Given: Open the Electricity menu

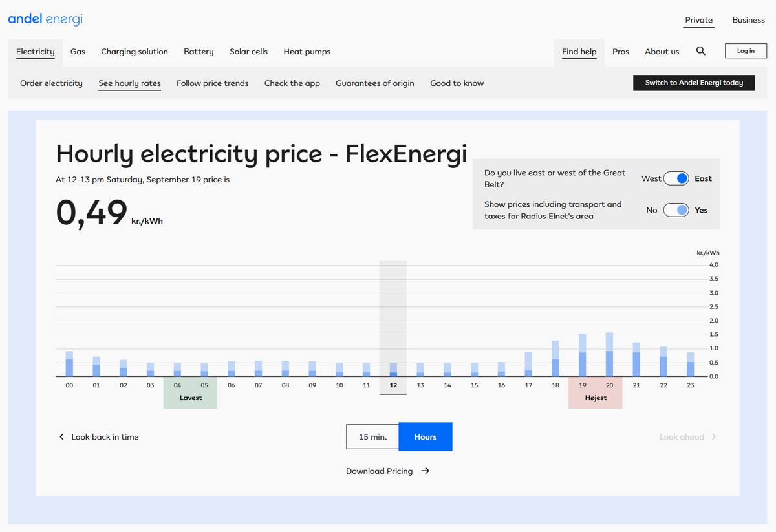Looking at the screenshot, I should point(36,52).
